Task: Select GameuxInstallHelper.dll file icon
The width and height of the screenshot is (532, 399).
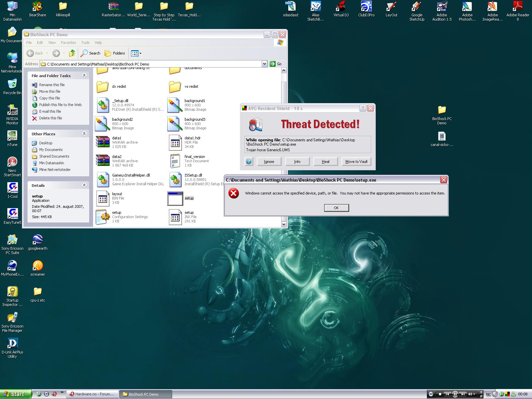Action: (102, 179)
